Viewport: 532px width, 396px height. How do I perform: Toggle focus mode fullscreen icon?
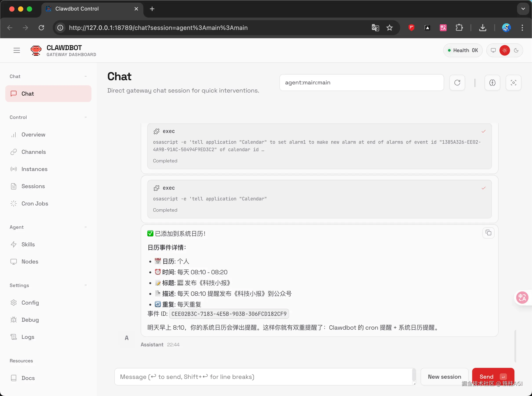513,83
